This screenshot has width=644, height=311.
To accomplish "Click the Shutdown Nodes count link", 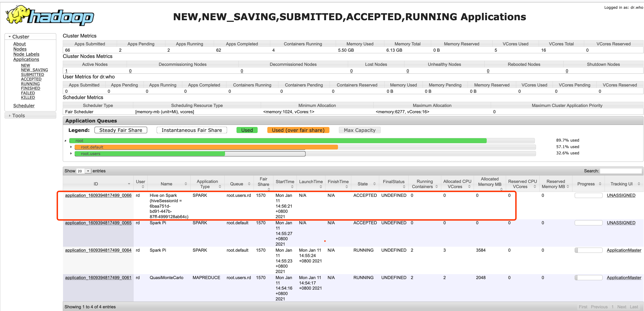I will tap(567, 71).
